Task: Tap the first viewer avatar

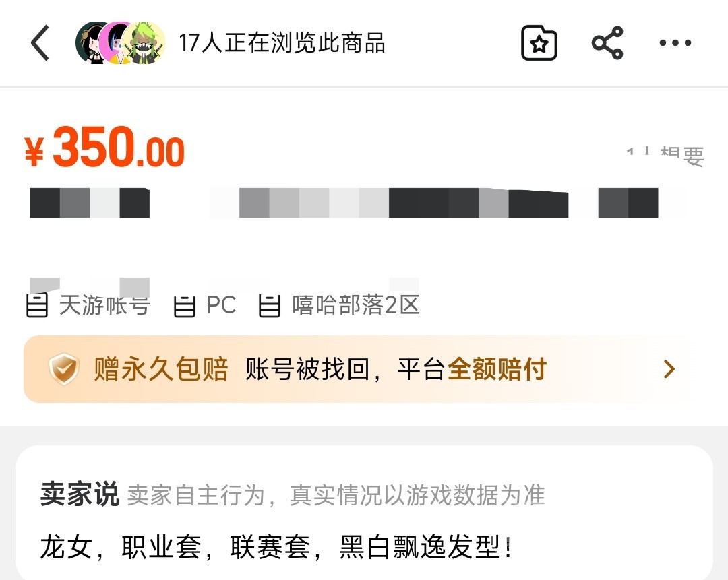Action: pos(92,42)
